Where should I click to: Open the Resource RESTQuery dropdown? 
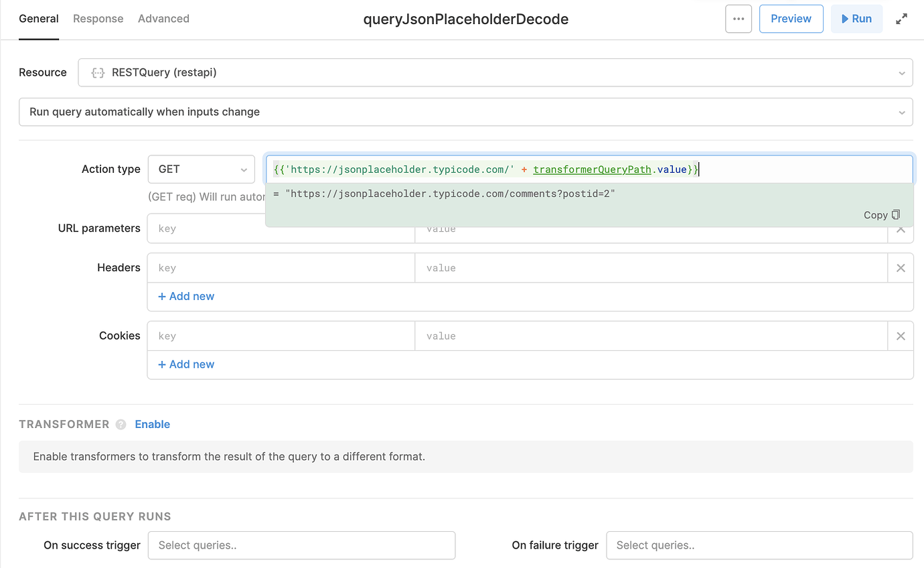[x=495, y=72]
